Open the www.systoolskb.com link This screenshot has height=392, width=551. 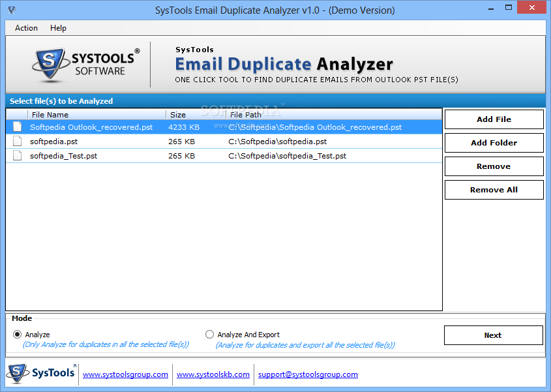click(x=213, y=374)
